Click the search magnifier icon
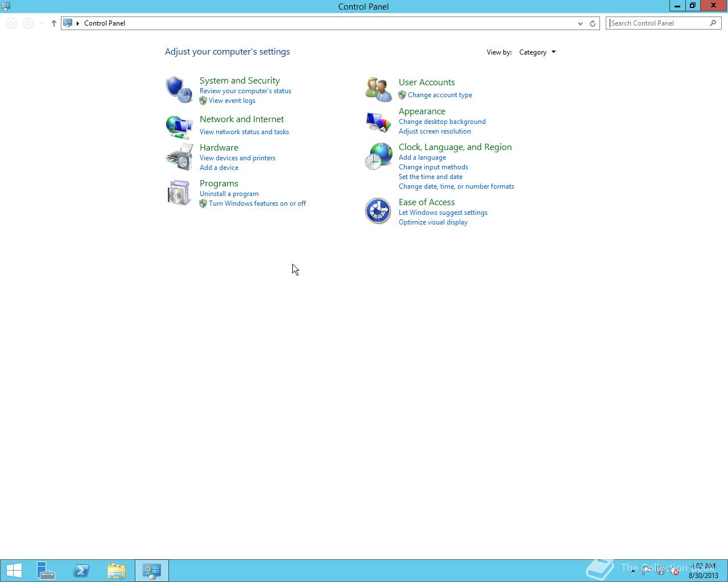Viewport: 728px width, 582px height. [x=713, y=23]
